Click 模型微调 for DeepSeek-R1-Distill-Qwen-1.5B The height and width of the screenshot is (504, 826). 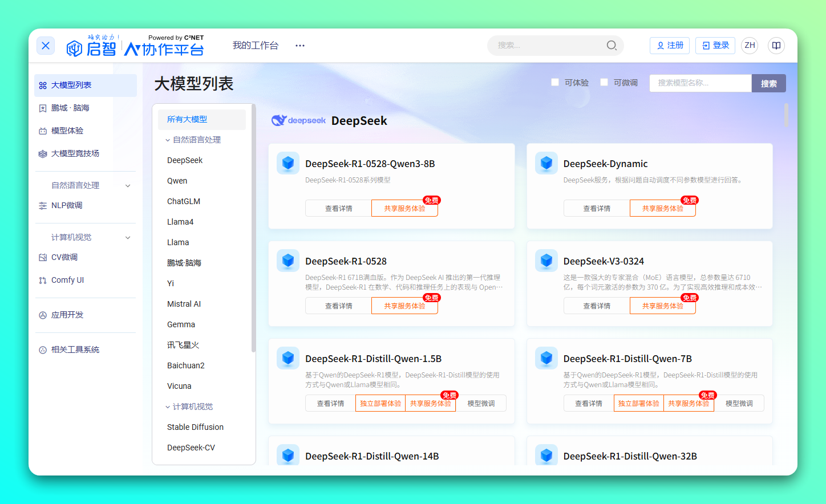481,403
